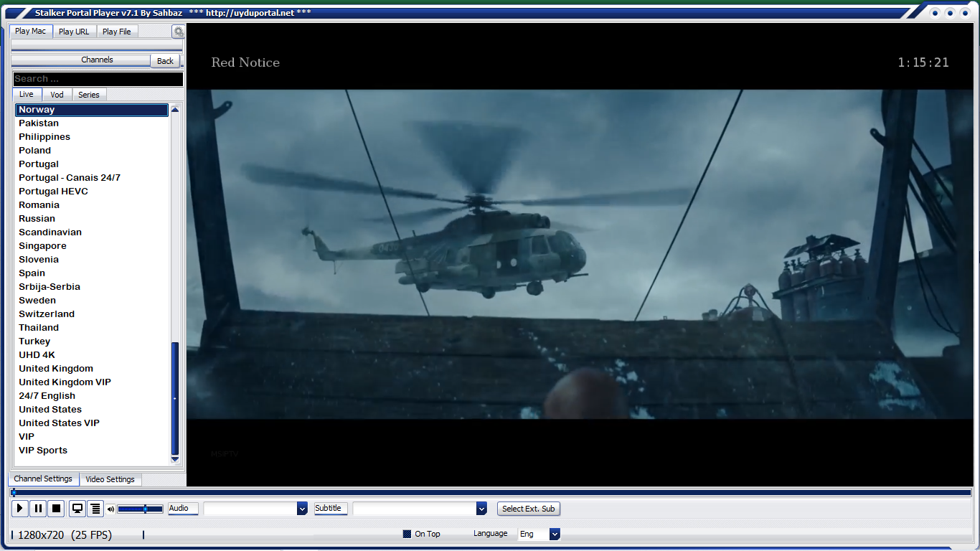Select Poland in the channel list
Screen dimensions: 980x551
(x=92, y=151)
